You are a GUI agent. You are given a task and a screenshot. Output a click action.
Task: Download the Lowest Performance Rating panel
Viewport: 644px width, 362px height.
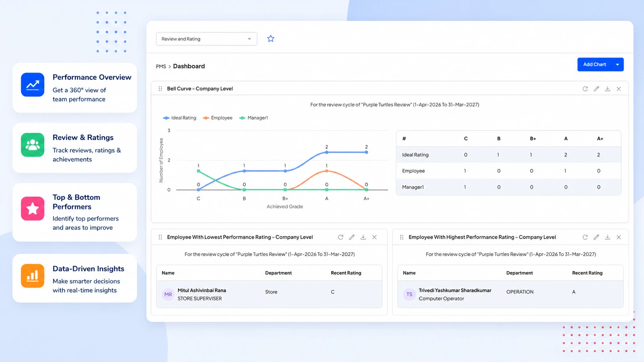pos(363,237)
